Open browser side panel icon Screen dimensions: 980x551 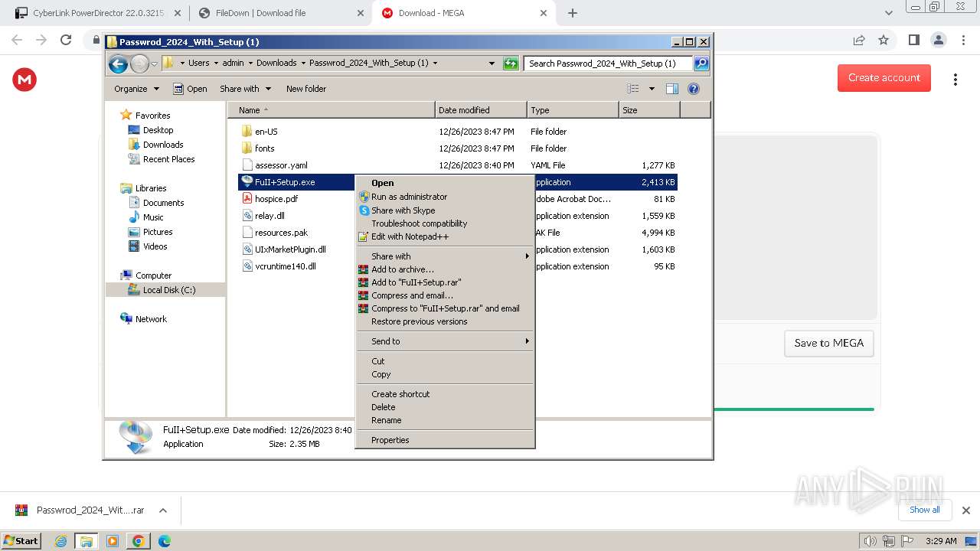click(x=913, y=40)
